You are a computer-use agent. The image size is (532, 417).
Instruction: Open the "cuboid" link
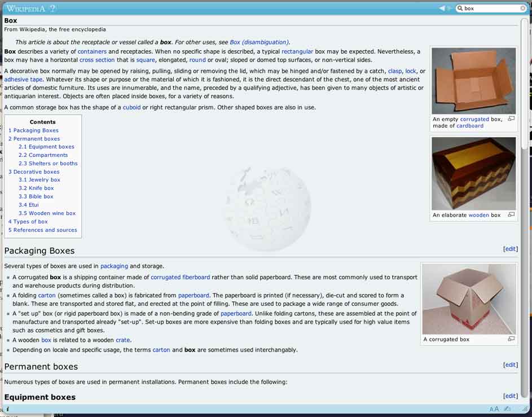coord(131,107)
